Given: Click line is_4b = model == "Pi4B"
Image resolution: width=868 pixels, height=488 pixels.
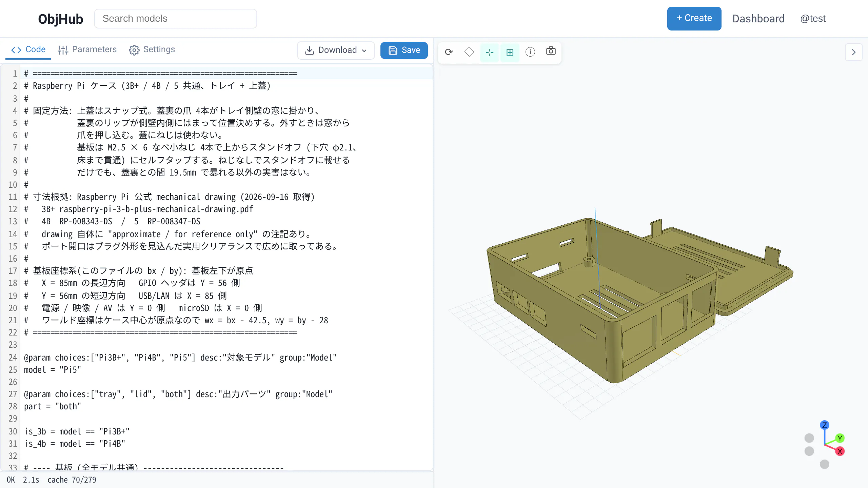Looking at the screenshot, I should tap(75, 444).
